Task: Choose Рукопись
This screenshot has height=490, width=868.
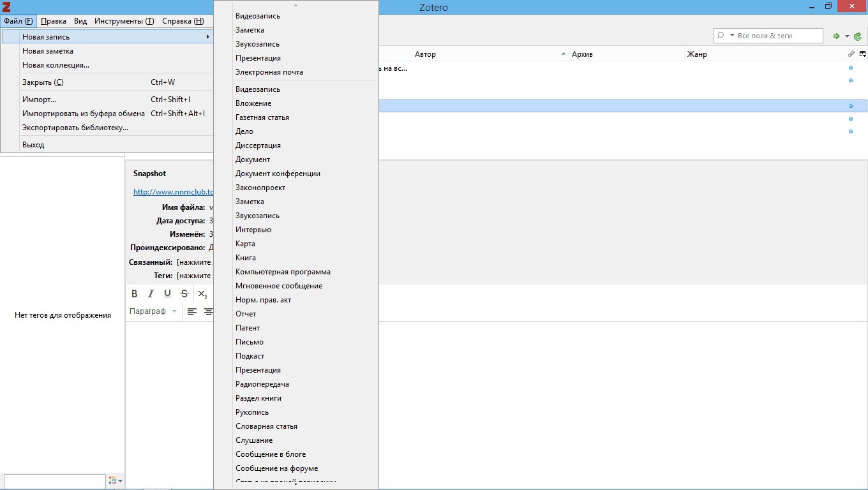Action: tap(296, 412)
